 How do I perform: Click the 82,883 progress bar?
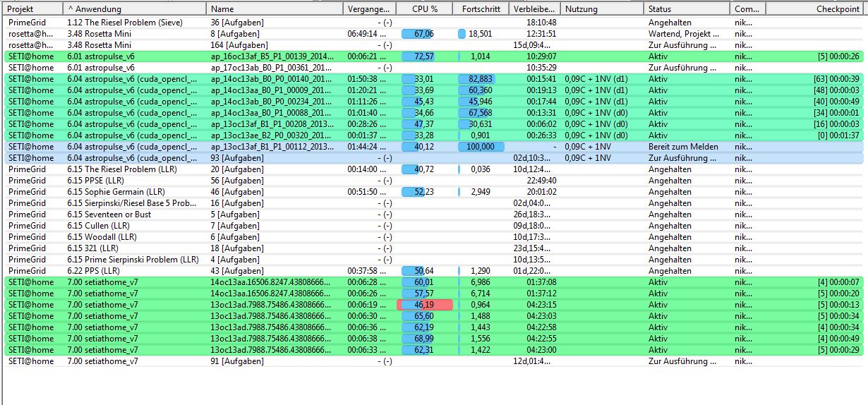(x=476, y=79)
